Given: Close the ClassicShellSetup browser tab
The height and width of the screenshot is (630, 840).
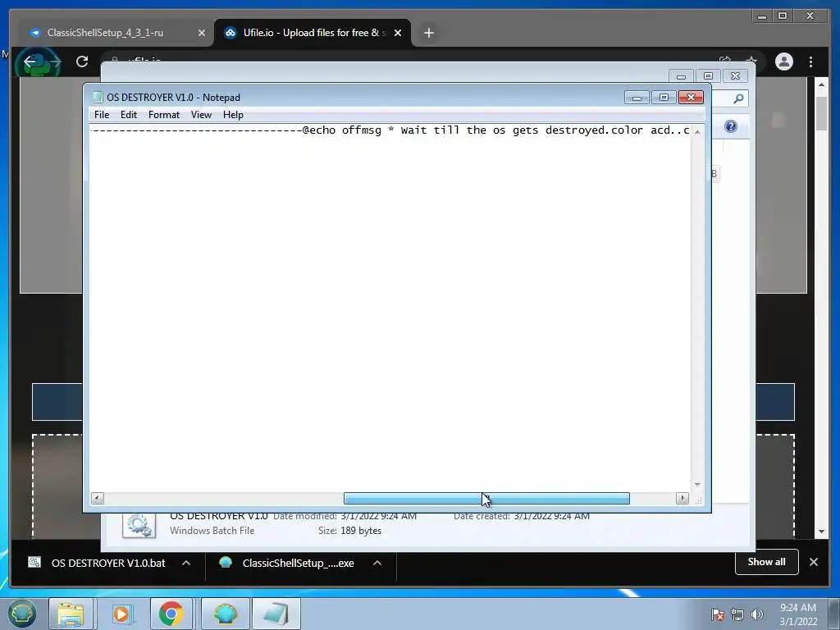Looking at the screenshot, I should 202,33.
